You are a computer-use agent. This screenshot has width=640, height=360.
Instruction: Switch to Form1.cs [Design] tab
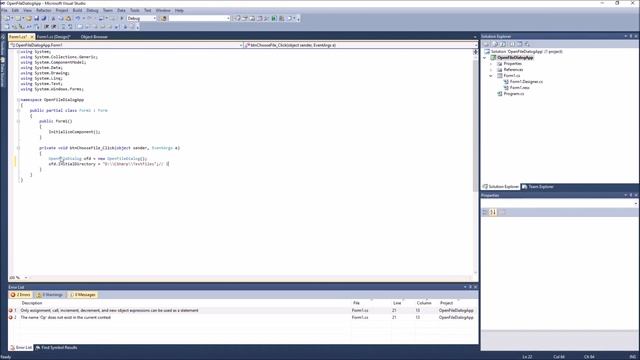point(53,37)
